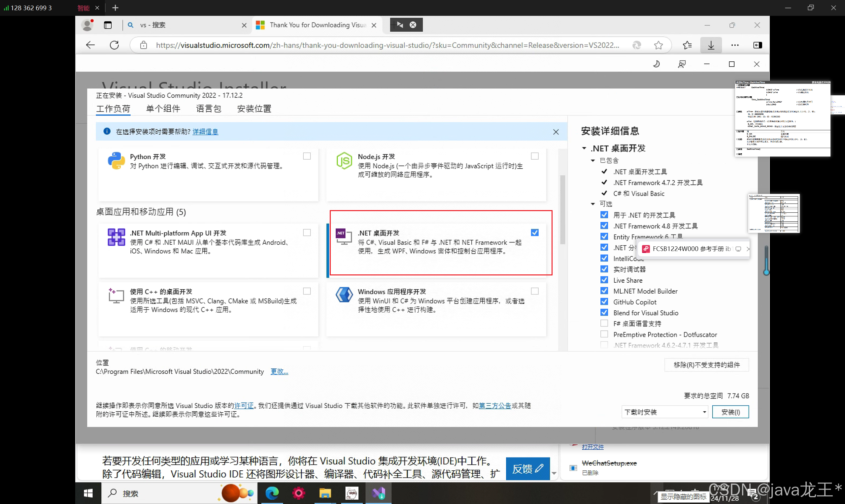Enable F# desktop language support
Screen dimensions: 845x504
click(604, 323)
